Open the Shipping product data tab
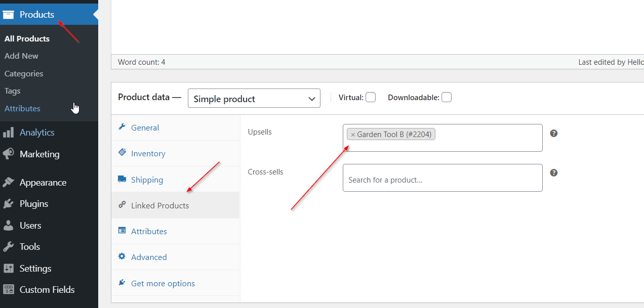 pyautogui.click(x=147, y=180)
